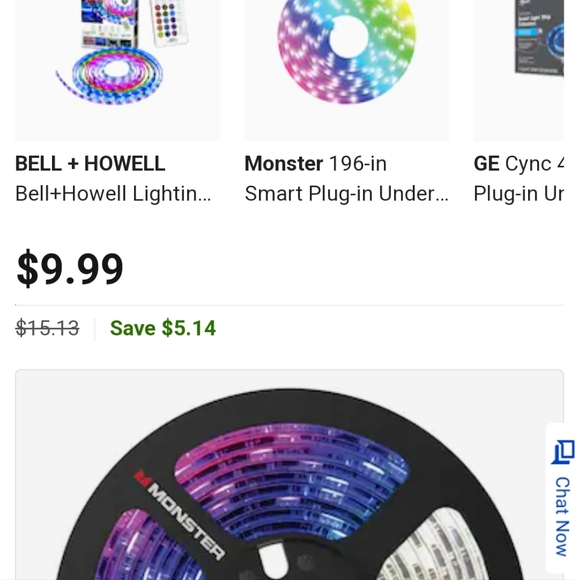Tap the green Save $5.14 label
Screen dimensions: 579x580
(163, 328)
